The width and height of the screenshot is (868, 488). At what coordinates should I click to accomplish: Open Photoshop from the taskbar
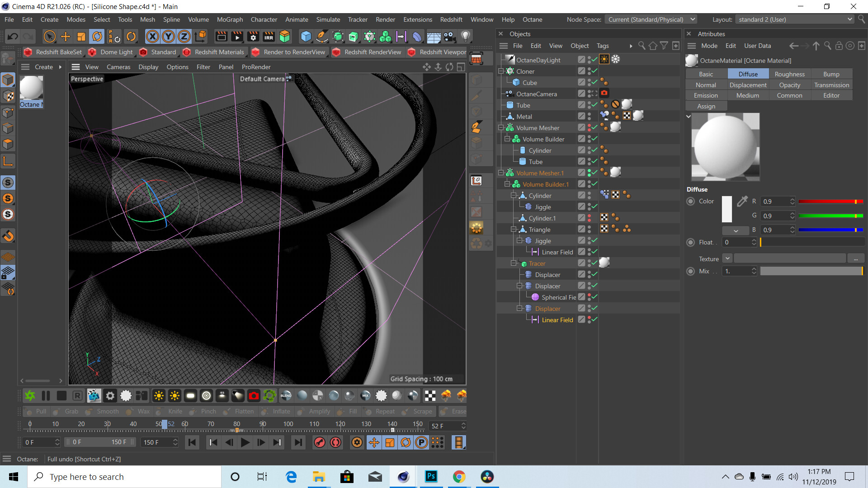click(431, 477)
